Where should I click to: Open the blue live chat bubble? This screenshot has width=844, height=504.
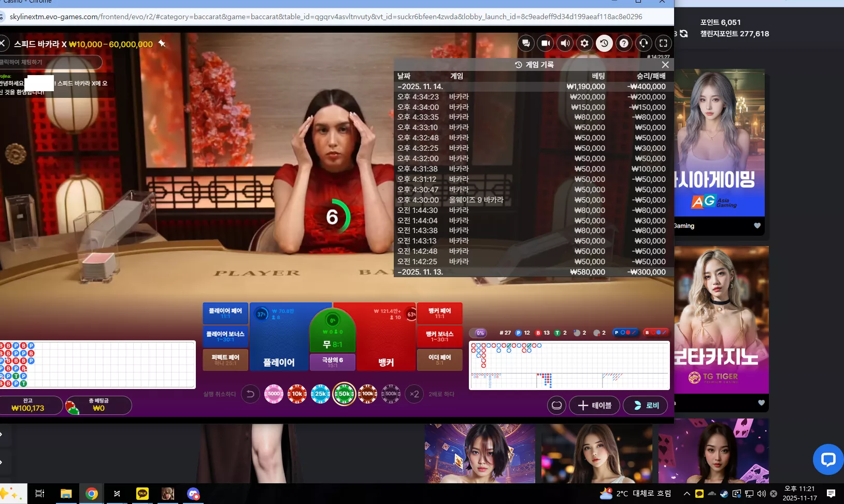[828, 459]
